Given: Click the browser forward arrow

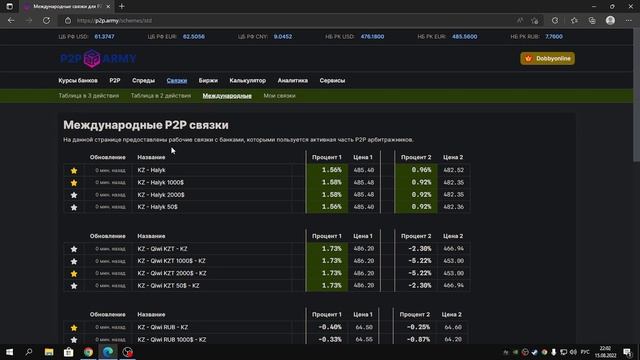Looking at the screenshot, I should point(29,20).
